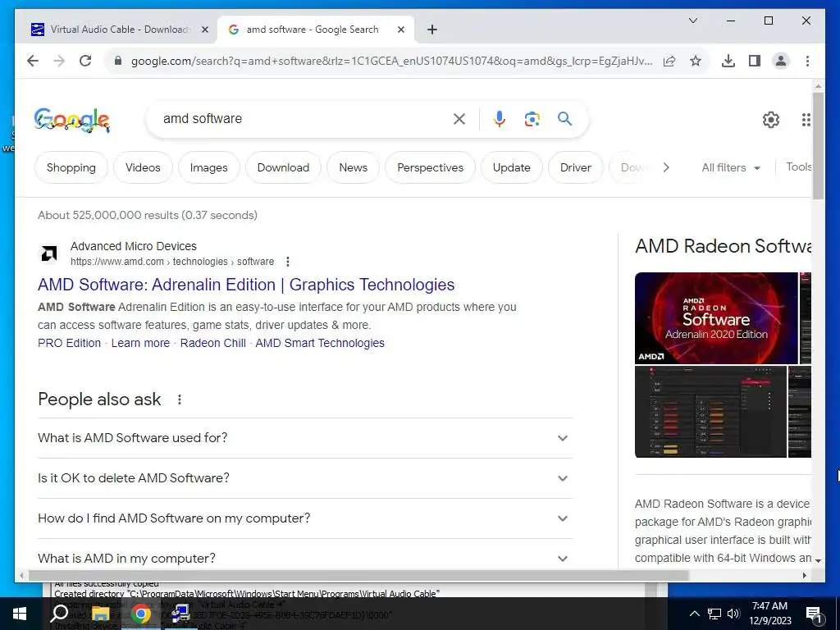The height and width of the screenshot is (630, 840).
Task: Search by image using Google Lens
Action: click(x=532, y=119)
